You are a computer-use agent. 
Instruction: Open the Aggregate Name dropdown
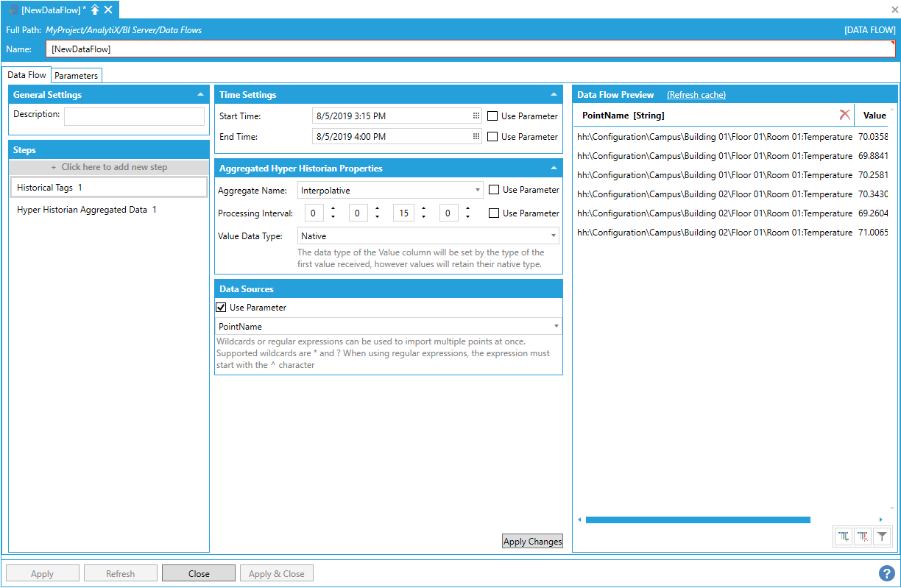[x=478, y=191]
